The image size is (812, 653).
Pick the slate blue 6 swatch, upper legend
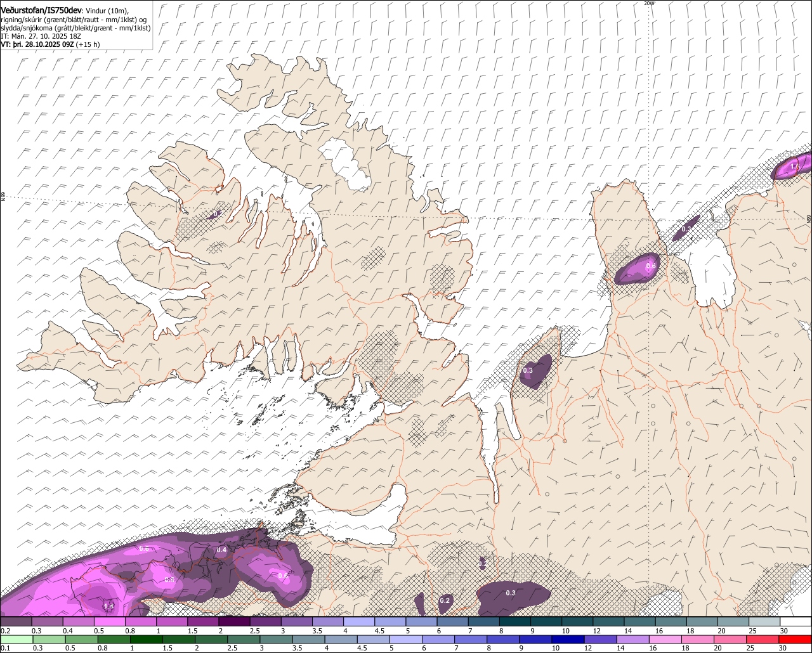[452, 622]
